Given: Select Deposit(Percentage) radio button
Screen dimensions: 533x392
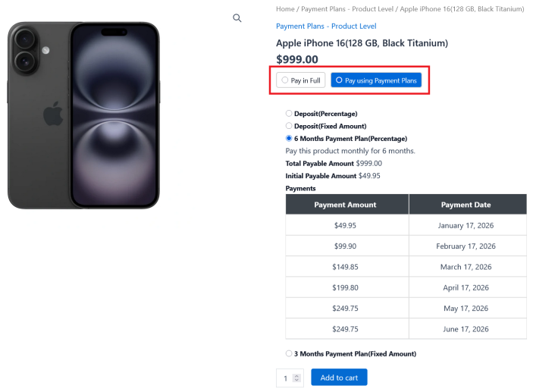Looking at the screenshot, I should point(289,114).
